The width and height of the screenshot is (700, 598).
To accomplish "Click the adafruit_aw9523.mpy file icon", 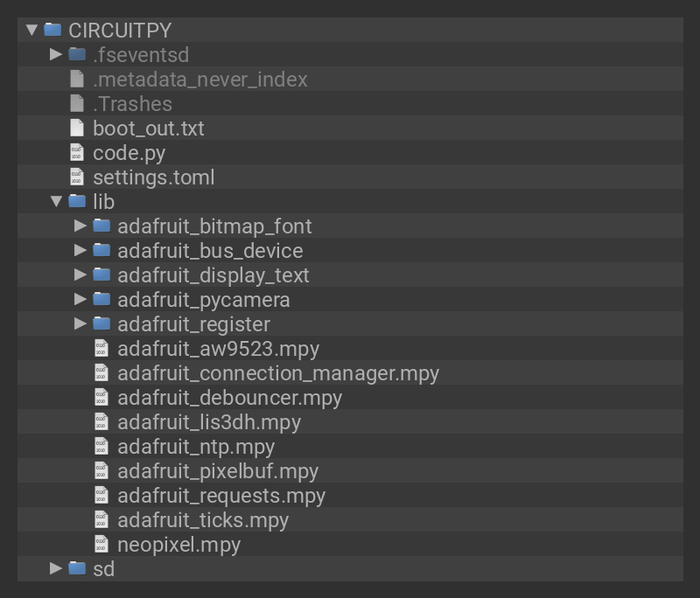I will tap(101, 348).
